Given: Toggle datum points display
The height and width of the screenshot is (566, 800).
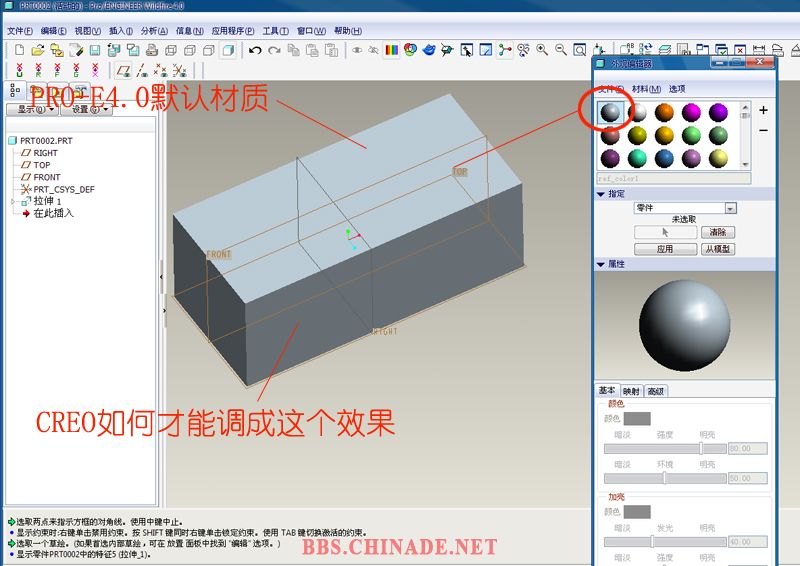Looking at the screenshot, I should 160,70.
